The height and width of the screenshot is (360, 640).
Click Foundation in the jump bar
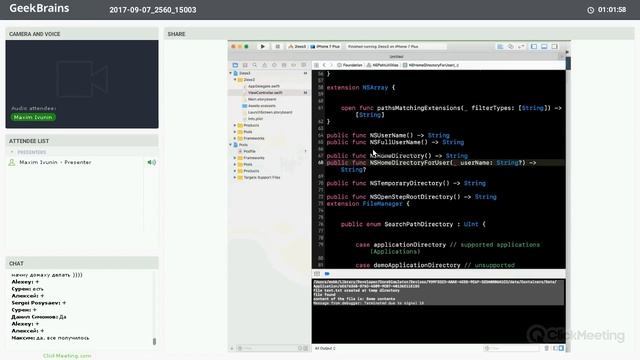[349, 65]
